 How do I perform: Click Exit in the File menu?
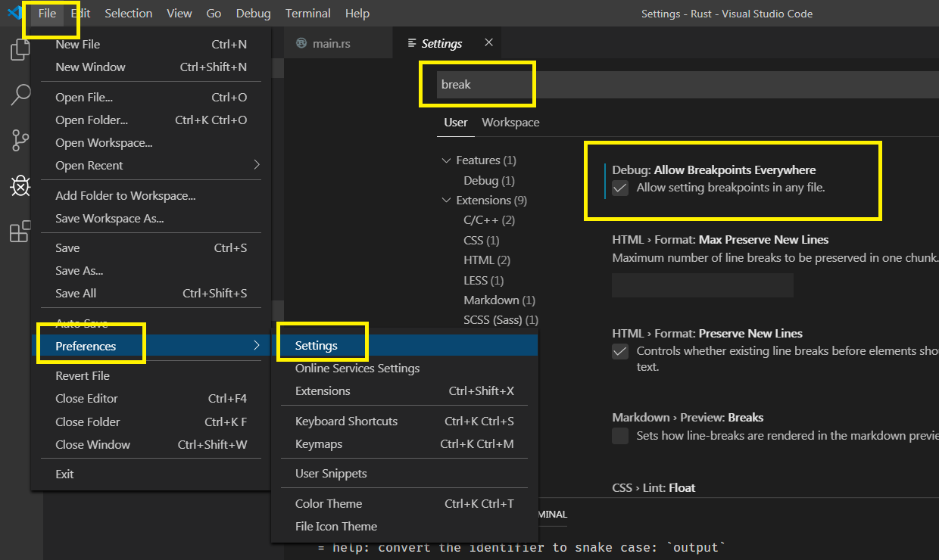[151, 474]
